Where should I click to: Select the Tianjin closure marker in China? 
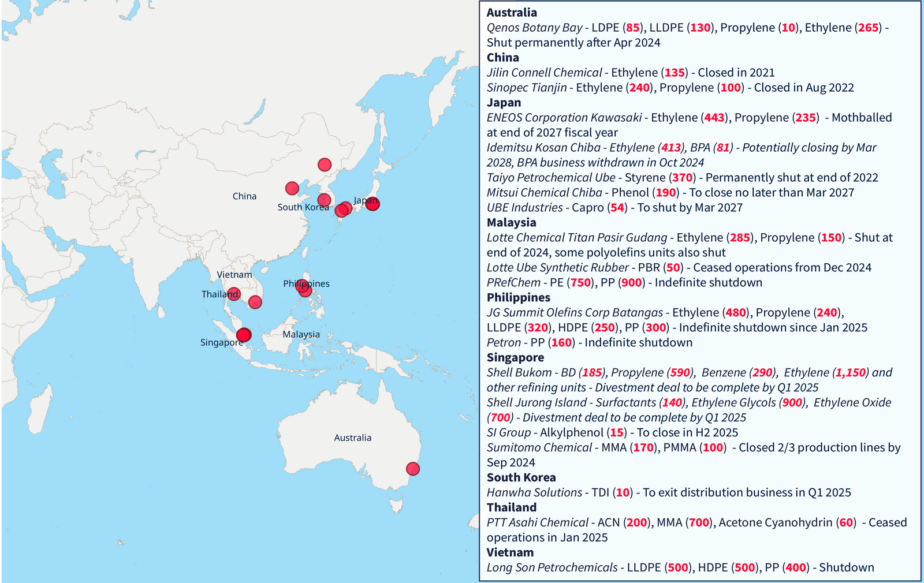pos(292,188)
